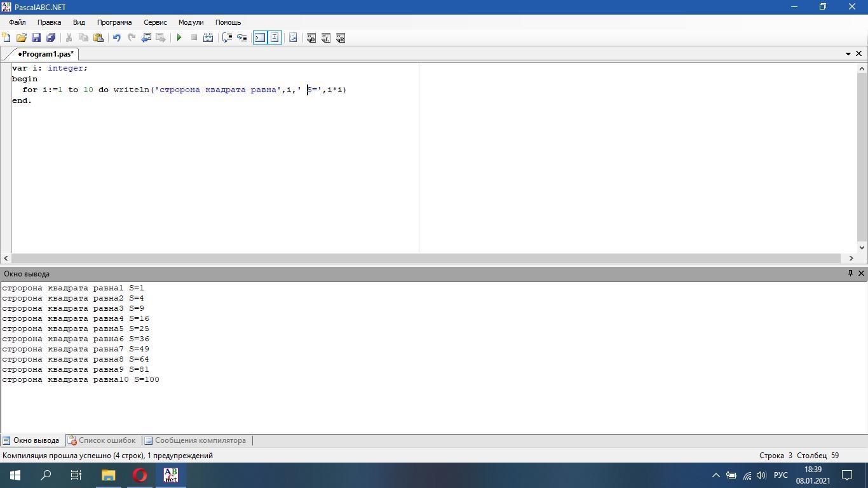This screenshot has width=868, height=488.
Task: Close the Окно вывода panel
Action: click(861, 273)
